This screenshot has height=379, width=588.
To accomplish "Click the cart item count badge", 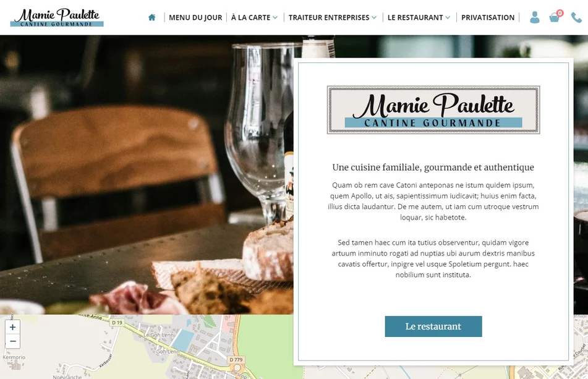I will [560, 13].
